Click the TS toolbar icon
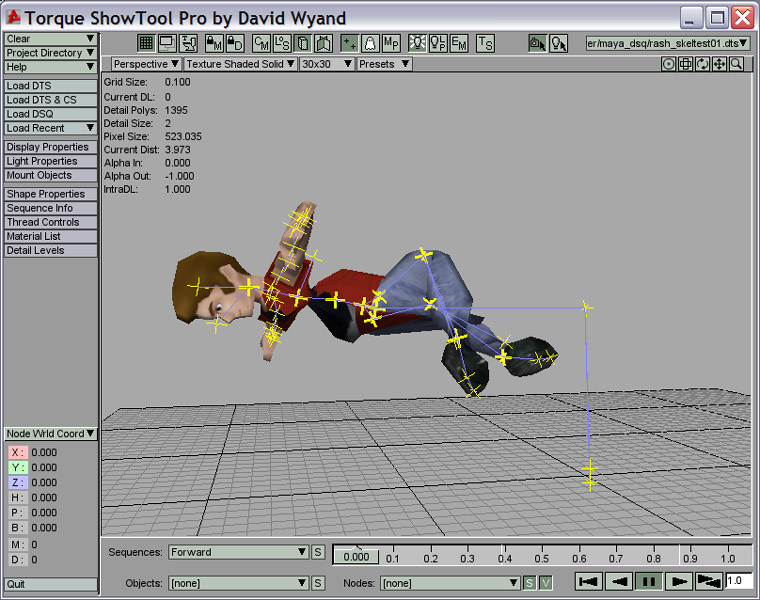 click(485, 43)
